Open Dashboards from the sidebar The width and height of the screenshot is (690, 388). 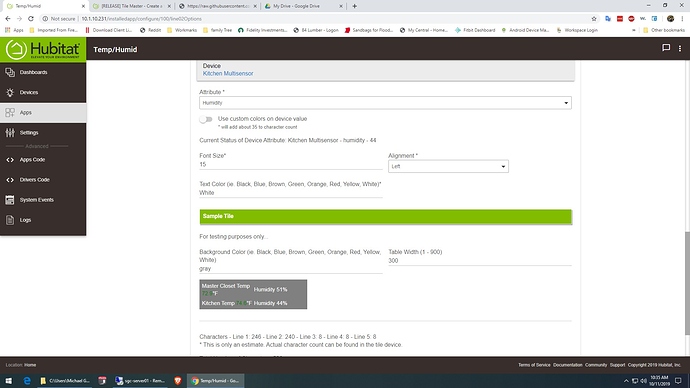click(x=43, y=72)
